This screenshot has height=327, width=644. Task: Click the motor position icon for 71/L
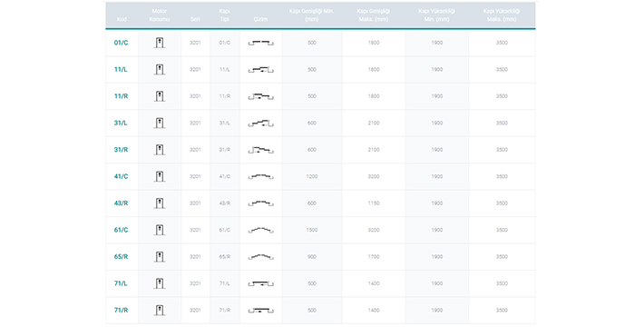(x=160, y=283)
